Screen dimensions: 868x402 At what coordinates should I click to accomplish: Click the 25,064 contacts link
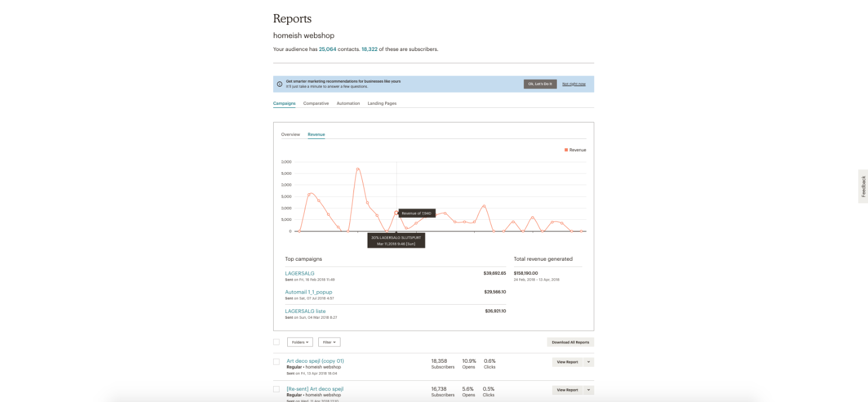[328, 49]
